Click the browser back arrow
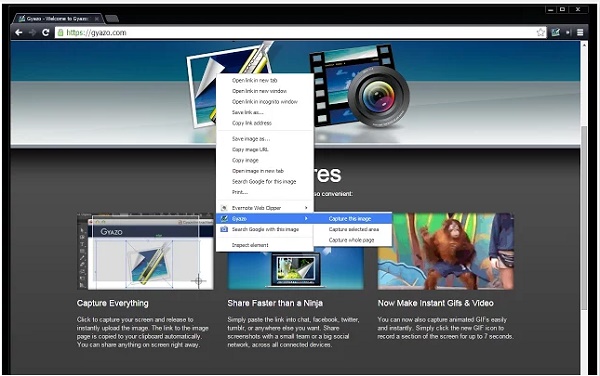Viewport: 600px width, 376px height. (18, 33)
